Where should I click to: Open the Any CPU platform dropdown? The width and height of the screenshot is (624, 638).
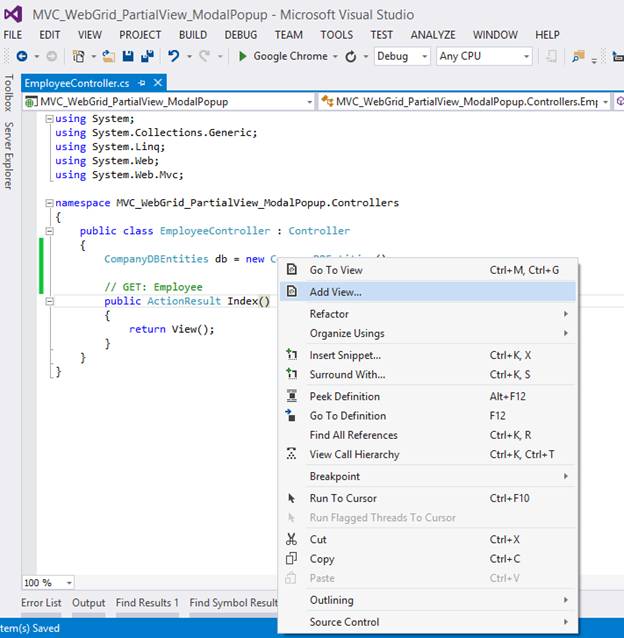524,57
